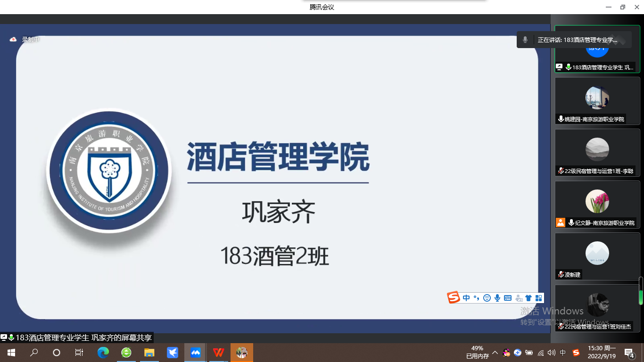Select 22民宿管理与运营1班刘佳杰 name label
The width and height of the screenshot is (644, 362).
click(x=598, y=326)
